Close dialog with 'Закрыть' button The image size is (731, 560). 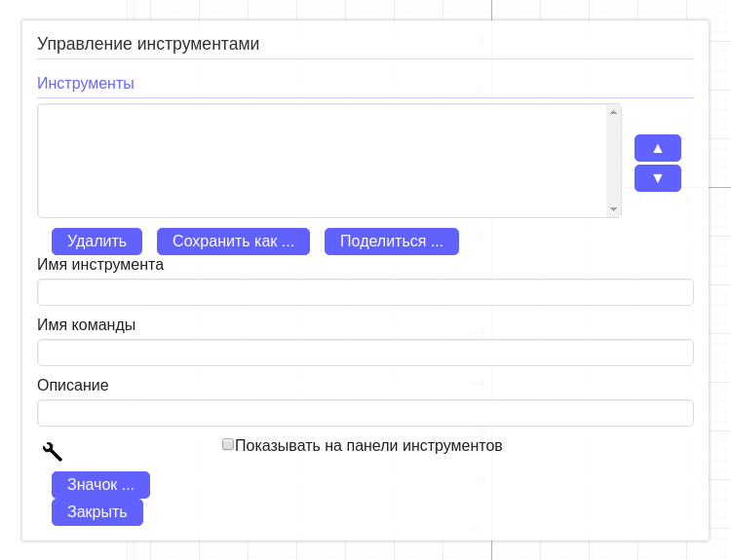(97, 512)
